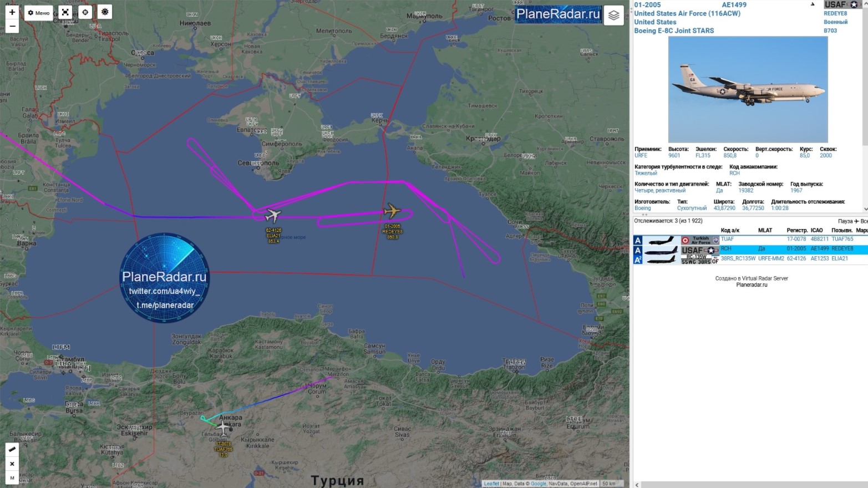Toggle full-screen map view
The height and width of the screenshot is (488, 868).
[x=65, y=12]
